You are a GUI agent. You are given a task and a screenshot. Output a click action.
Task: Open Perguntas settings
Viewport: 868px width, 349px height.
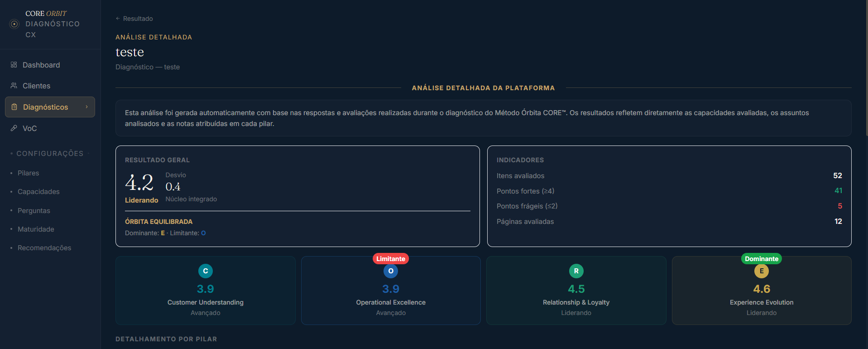click(34, 211)
